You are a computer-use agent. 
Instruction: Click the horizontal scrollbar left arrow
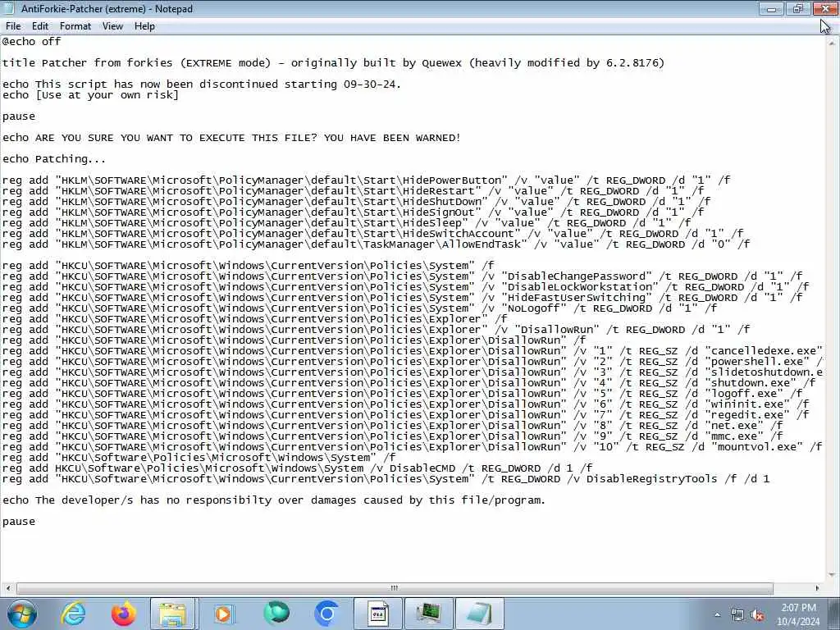pyautogui.click(x=7, y=588)
